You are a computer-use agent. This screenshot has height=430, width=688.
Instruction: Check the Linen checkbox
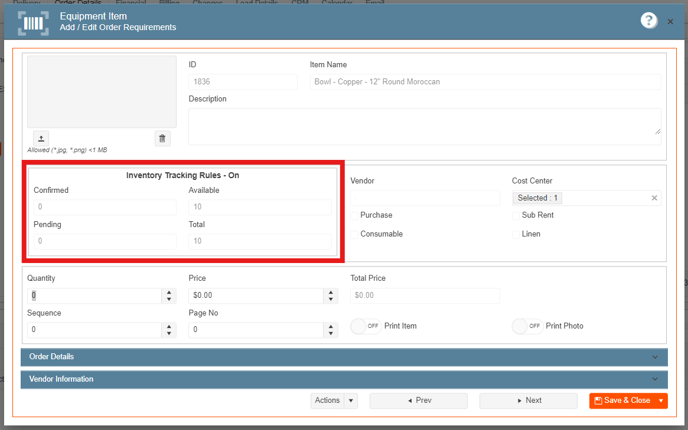(516, 234)
